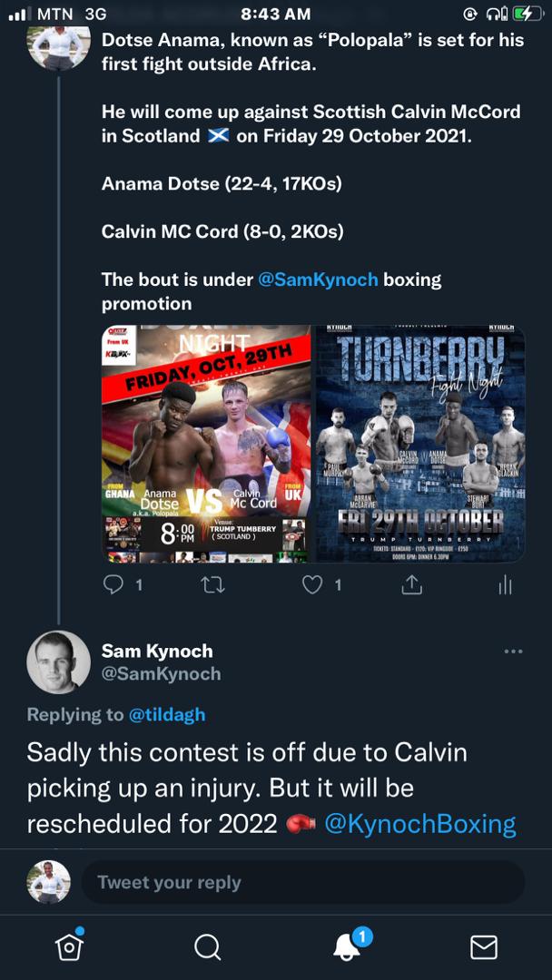View tweet analytics bar chart icon

click(x=505, y=586)
